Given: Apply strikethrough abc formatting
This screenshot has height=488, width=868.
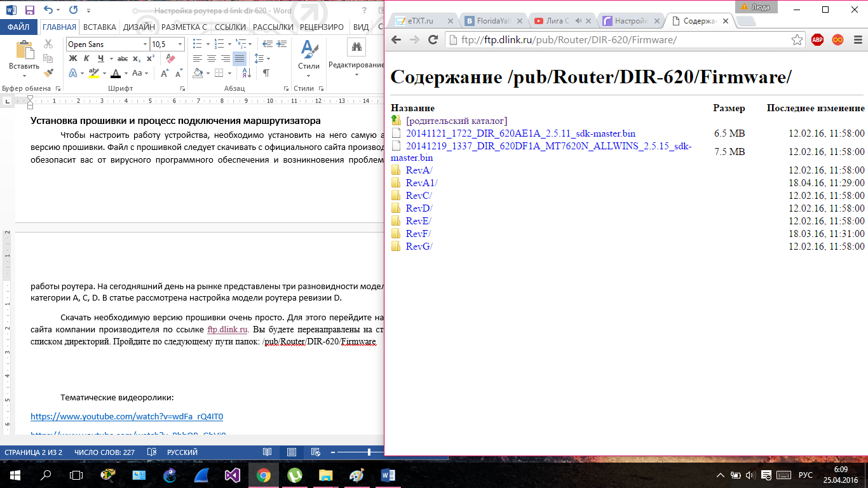Looking at the screenshot, I should 123,58.
